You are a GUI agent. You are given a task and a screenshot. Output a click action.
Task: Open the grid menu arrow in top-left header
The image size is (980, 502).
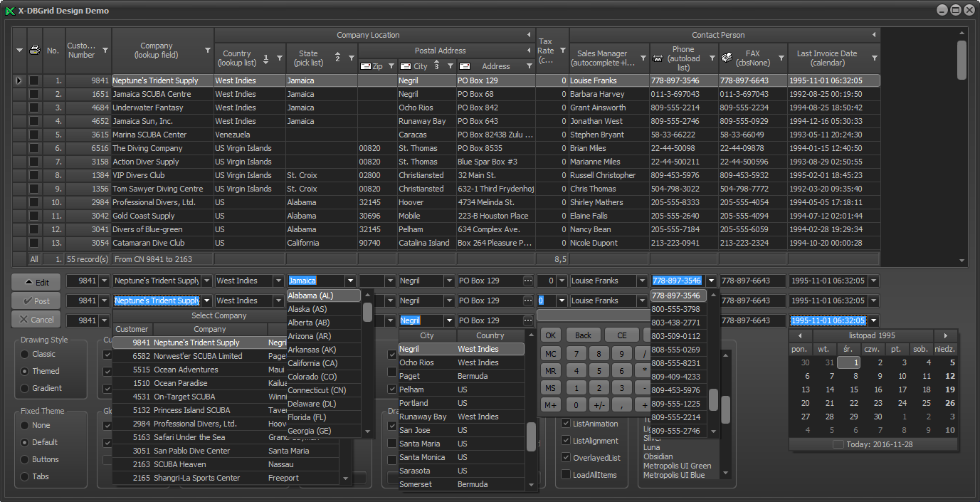pos(19,50)
